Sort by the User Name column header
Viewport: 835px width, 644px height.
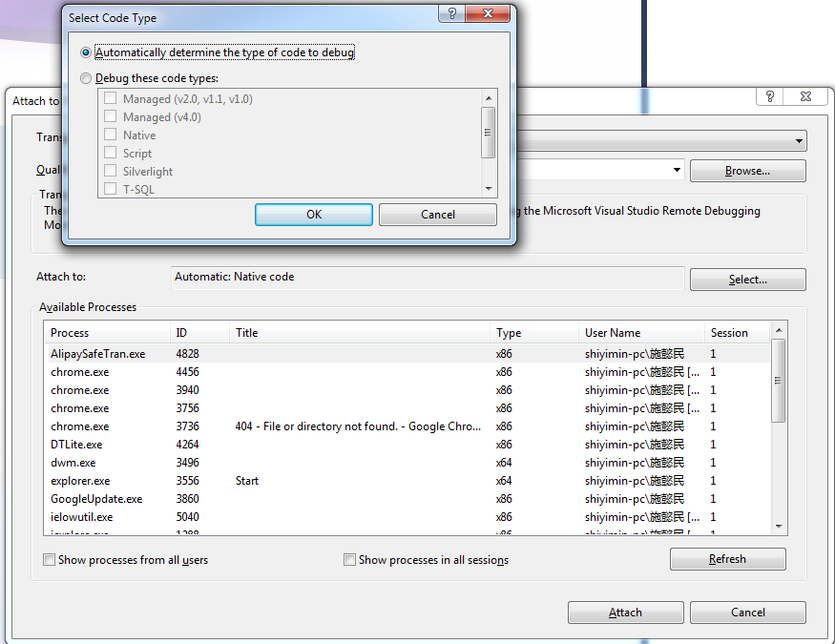(x=641, y=333)
